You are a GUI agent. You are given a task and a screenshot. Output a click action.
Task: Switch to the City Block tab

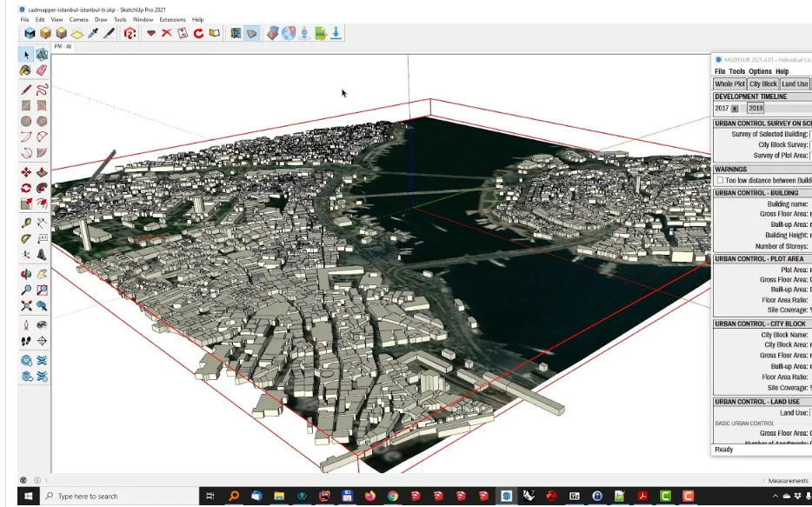click(763, 84)
